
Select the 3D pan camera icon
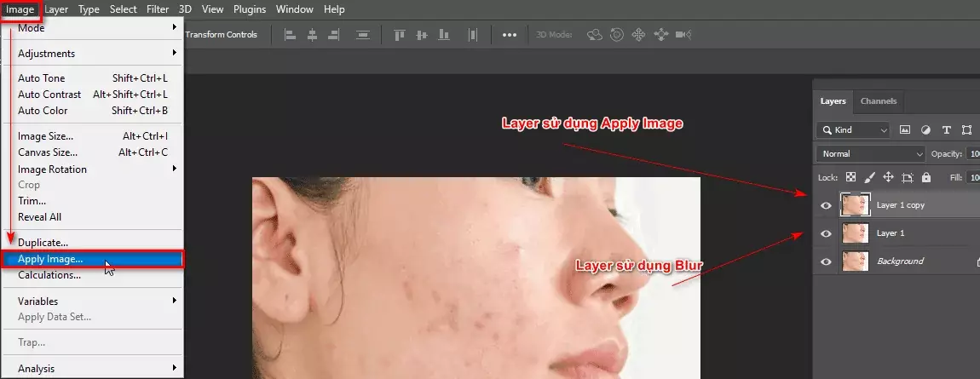tap(638, 35)
